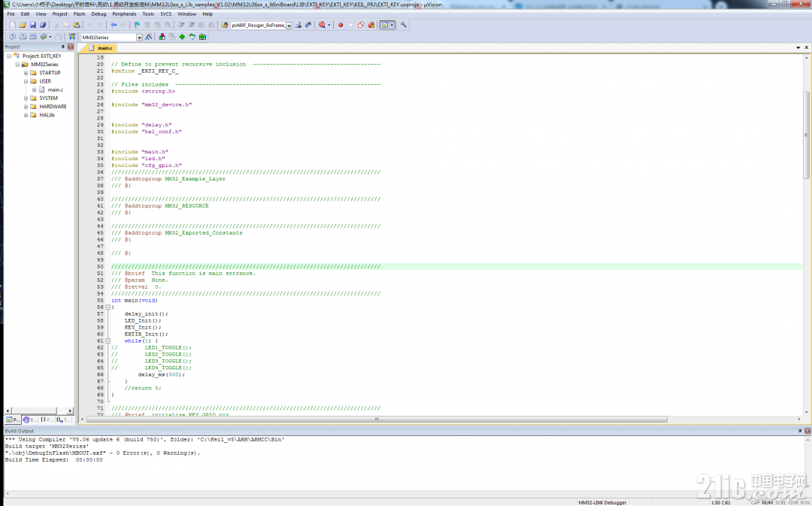This screenshot has height=506, width=812.
Task: Expand the HALlib folder
Action: click(x=26, y=115)
